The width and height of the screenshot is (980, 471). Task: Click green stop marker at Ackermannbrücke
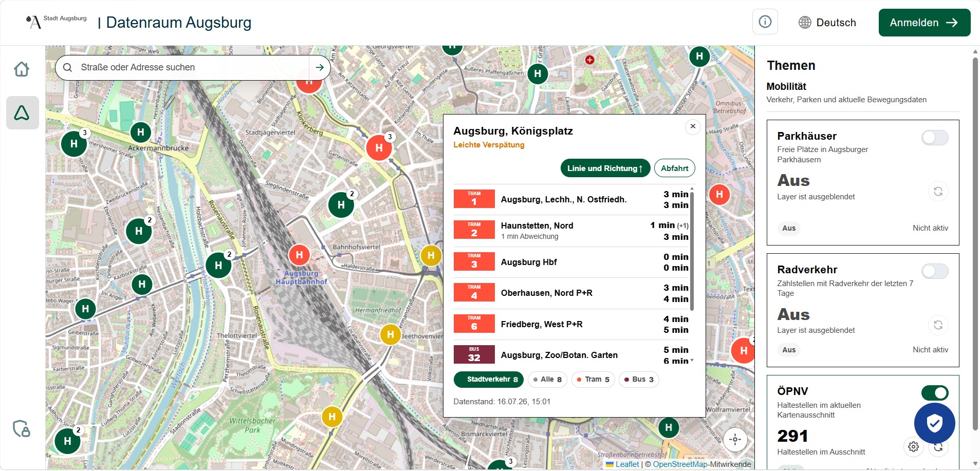pos(141,133)
